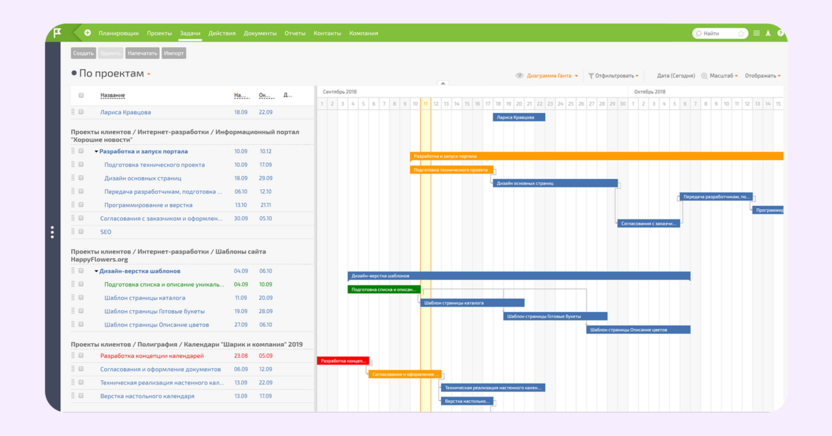
Task: Click the star favorites icon in search box
Action: pos(741,33)
